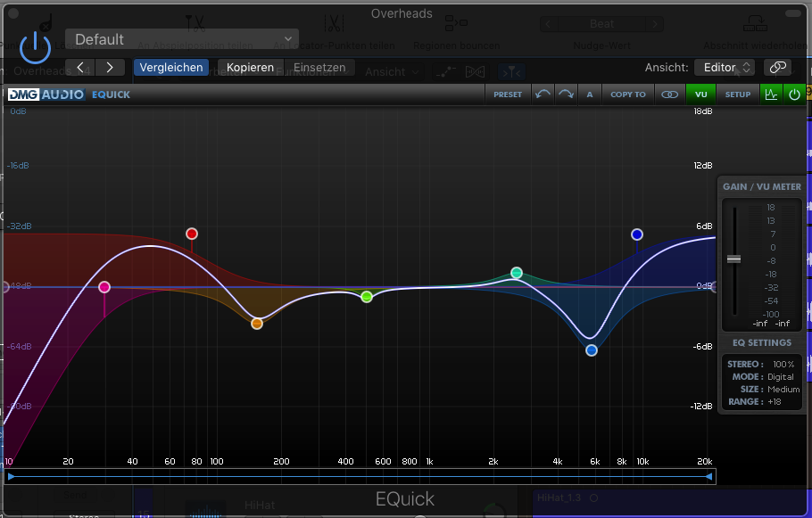812x518 pixels.
Task: Select the dark blue high-shelf node
Action: pyautogui.click(x=637, y=235)
